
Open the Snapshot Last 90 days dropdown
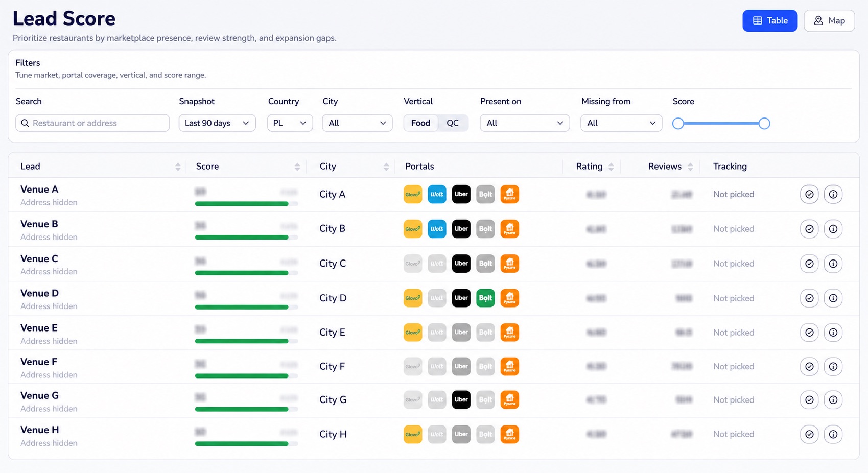coord(217,123)
